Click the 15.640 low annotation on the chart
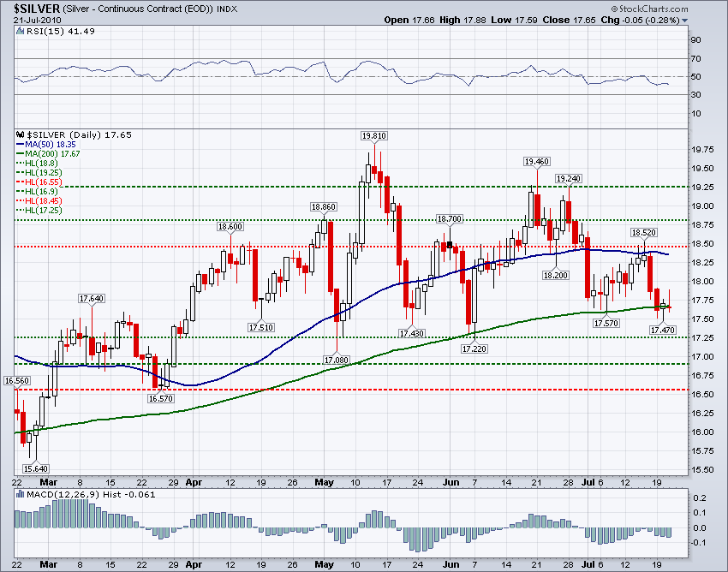Screen dimensions: 728x572 [37, 468]
